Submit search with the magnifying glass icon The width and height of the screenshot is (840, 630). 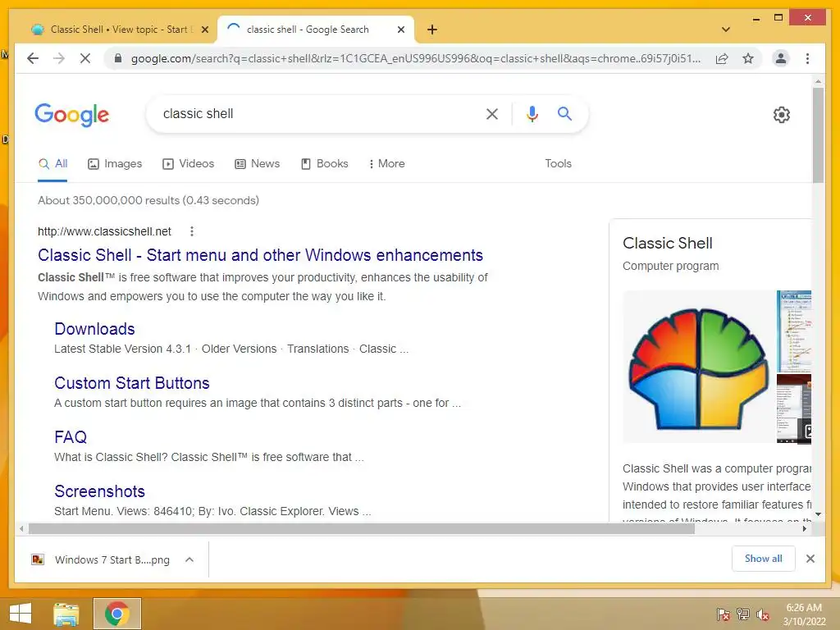564,113
